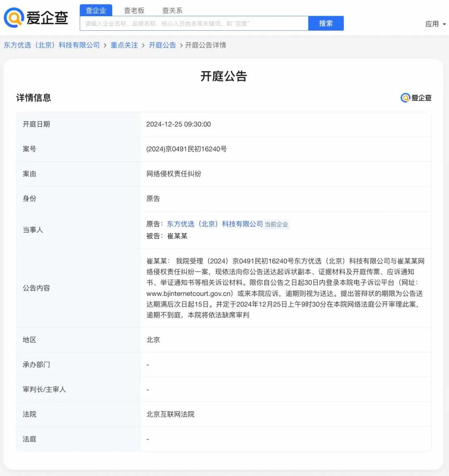Switch to the 查关系 tab
Image resolution: width=449 pixels, height=476 pixels.
(x=172, y=11)
